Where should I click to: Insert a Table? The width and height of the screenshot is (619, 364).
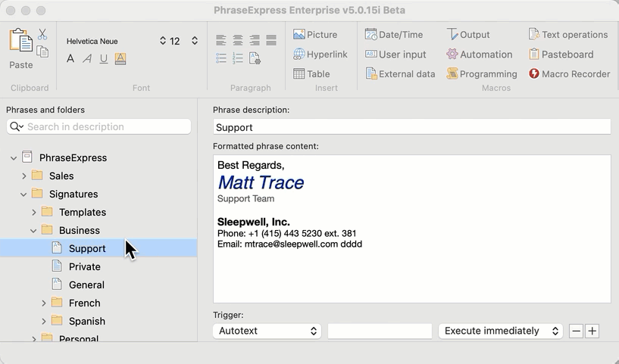click(311, 73)
